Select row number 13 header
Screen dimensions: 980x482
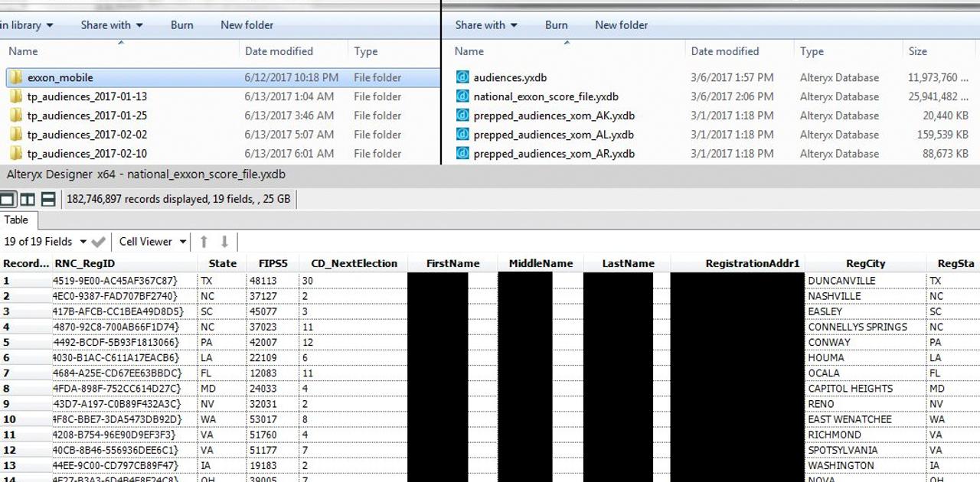26,465
